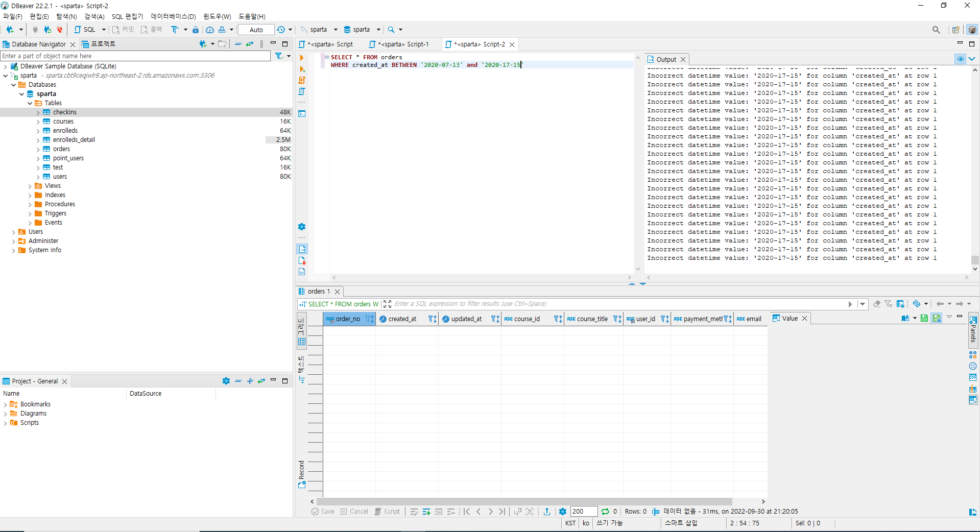Click the Reconnect plug icon in toolbar
This screenshot has height=532, width=980.
click(x=47, y=30)
